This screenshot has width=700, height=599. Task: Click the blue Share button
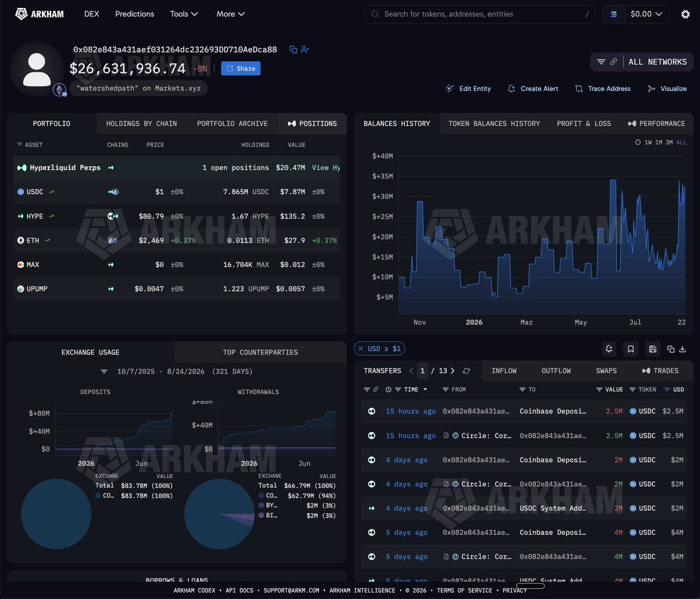pyautogui.click(x=240, y=68)
